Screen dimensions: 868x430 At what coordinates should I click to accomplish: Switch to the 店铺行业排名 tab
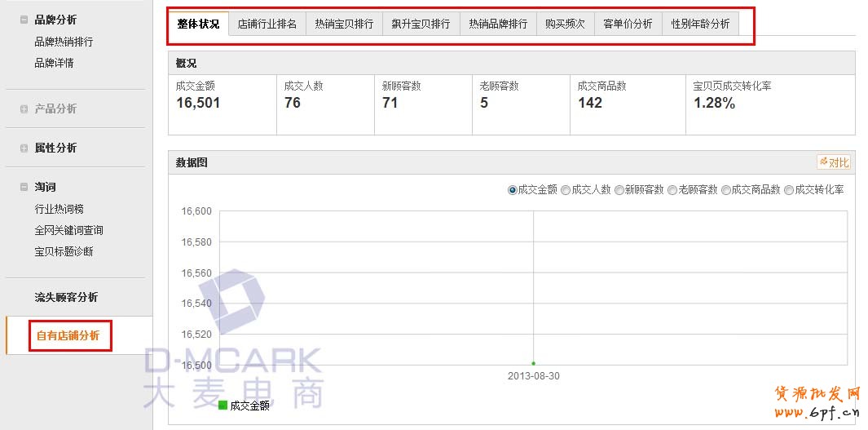click(267, 24)
